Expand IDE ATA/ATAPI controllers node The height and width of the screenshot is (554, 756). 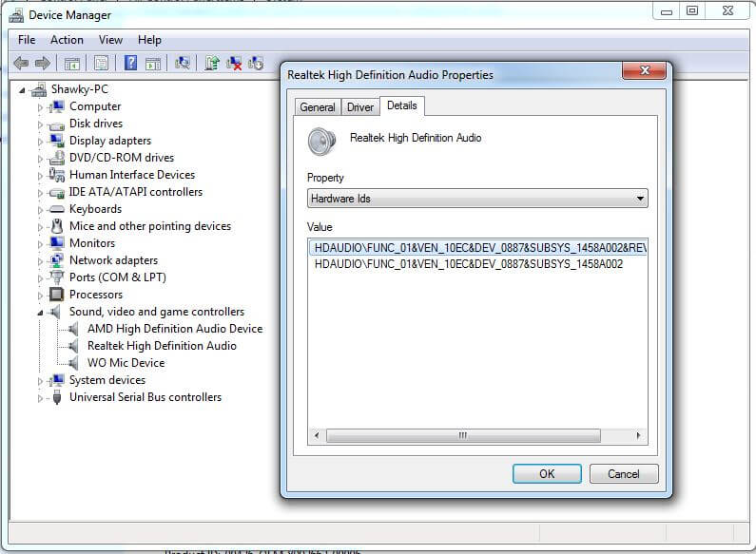click(x=40, y=193)
